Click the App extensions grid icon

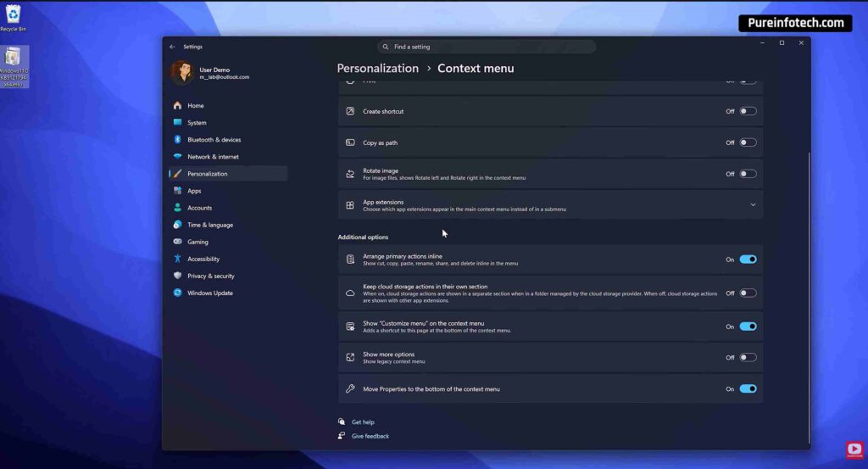350,205
